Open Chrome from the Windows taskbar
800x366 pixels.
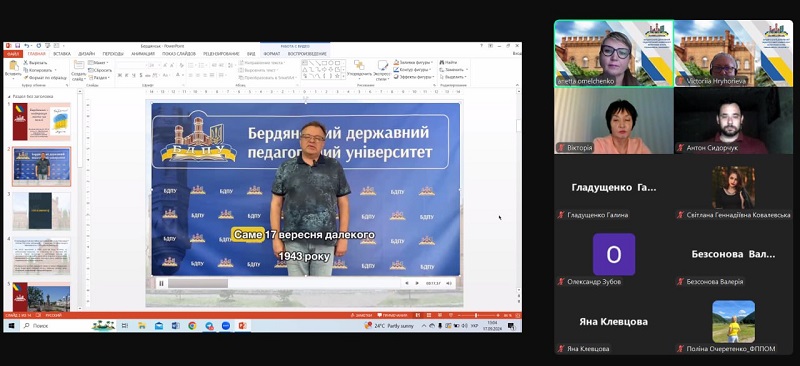click(x=192, y=326)
